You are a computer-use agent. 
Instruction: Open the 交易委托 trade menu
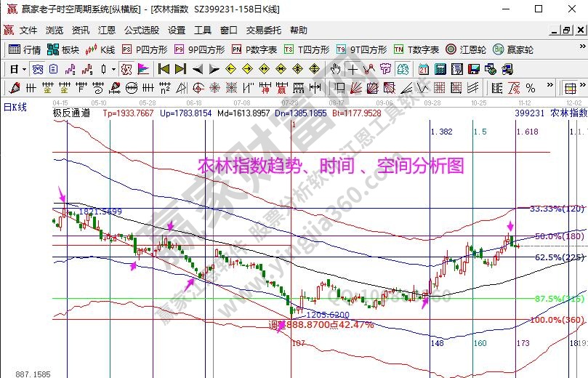[x=262, y=31]
